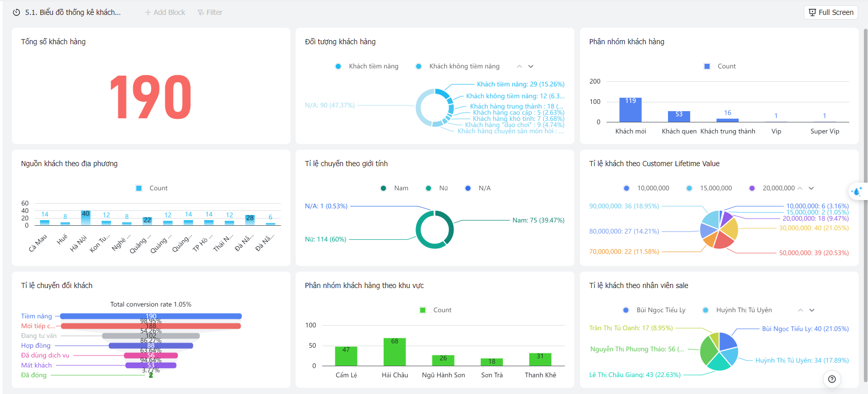
Task: Toggle the 15,000,000 legend item
Action: pyautogui.click(x=709, y=188)
